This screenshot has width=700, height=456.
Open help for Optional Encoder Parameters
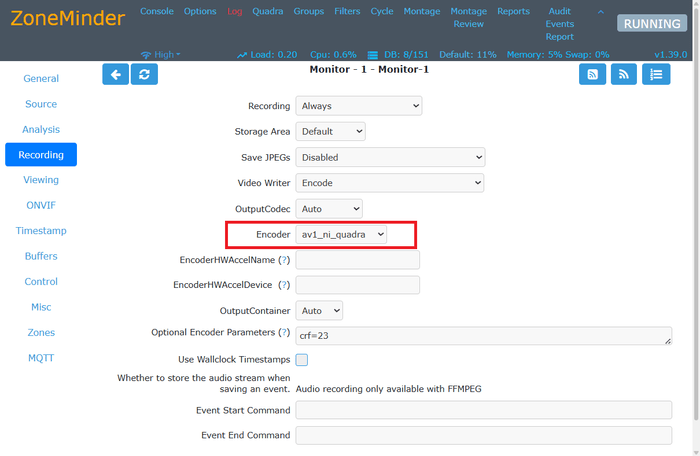[x=284, y=333]
